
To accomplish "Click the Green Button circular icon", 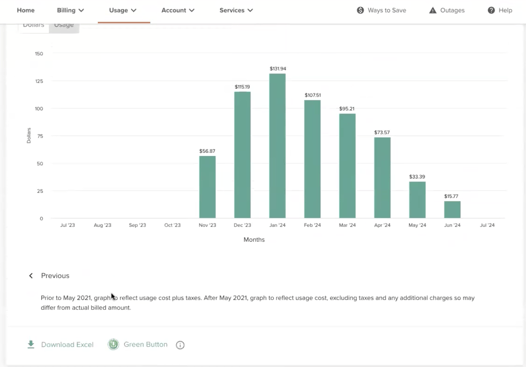I will [113, 344].
